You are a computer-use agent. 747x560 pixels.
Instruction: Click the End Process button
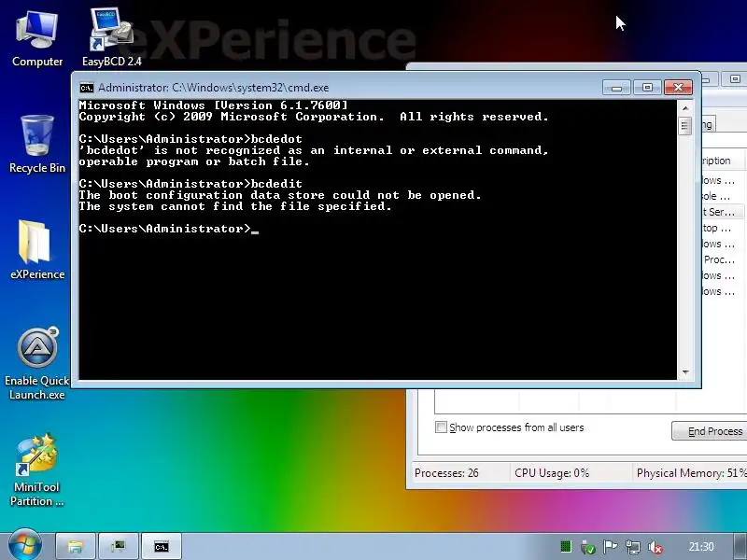[x=710, y=431]
